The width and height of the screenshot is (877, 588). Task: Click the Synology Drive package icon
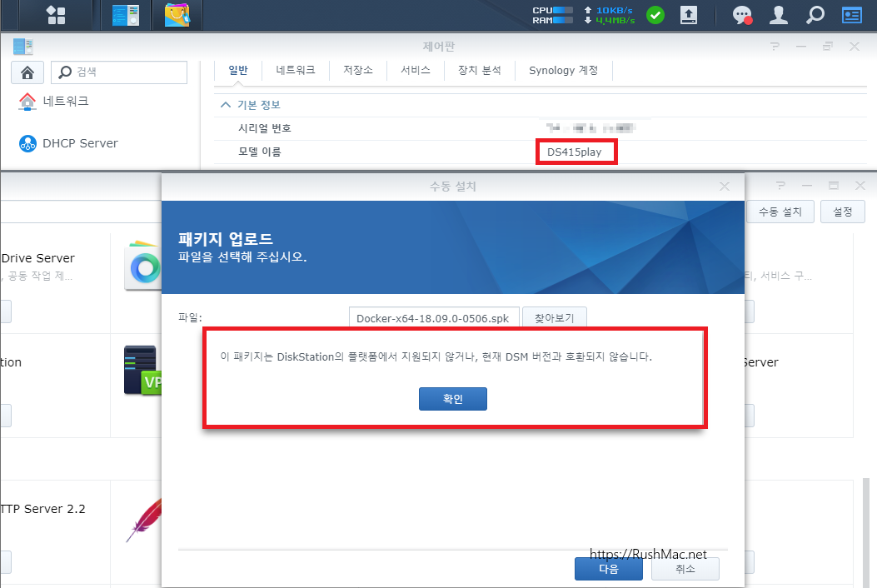click(x=144, y=266)
